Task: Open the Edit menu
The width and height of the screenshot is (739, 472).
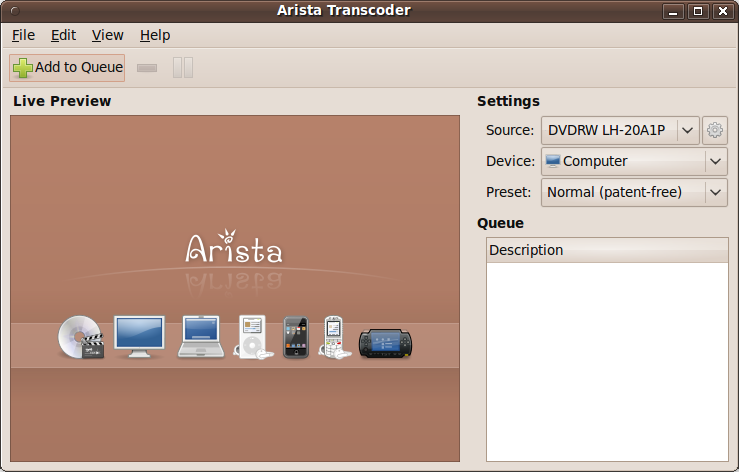Action: tap(63, 35)
